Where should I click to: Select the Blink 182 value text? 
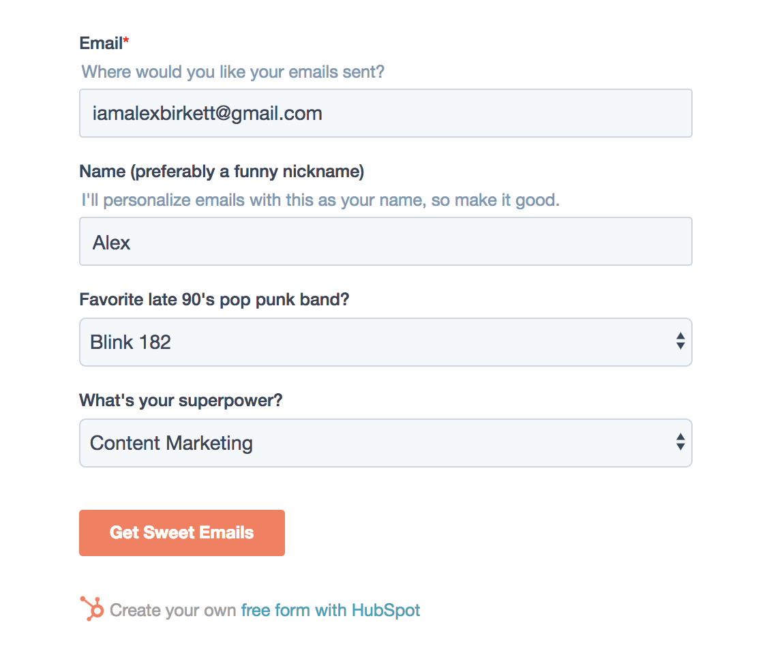[130, 342]
